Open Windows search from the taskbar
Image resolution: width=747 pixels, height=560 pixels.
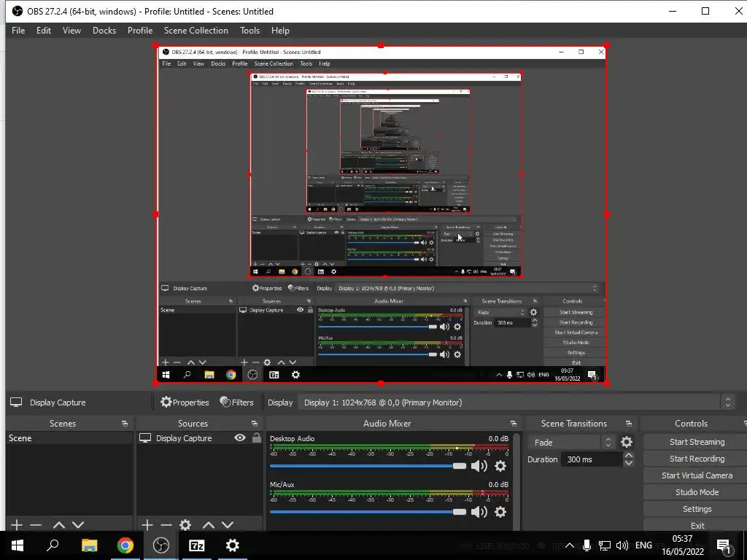pos(53,545)
